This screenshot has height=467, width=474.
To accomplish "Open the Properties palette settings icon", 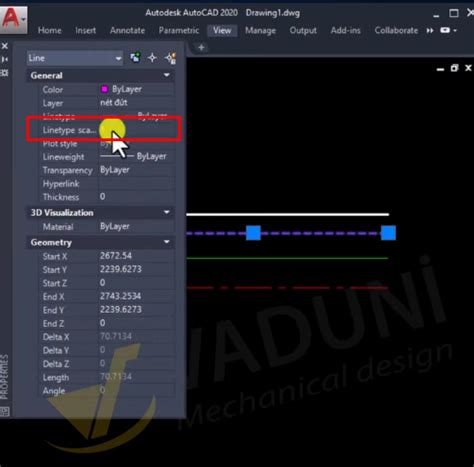I will (x=5, y=73).
